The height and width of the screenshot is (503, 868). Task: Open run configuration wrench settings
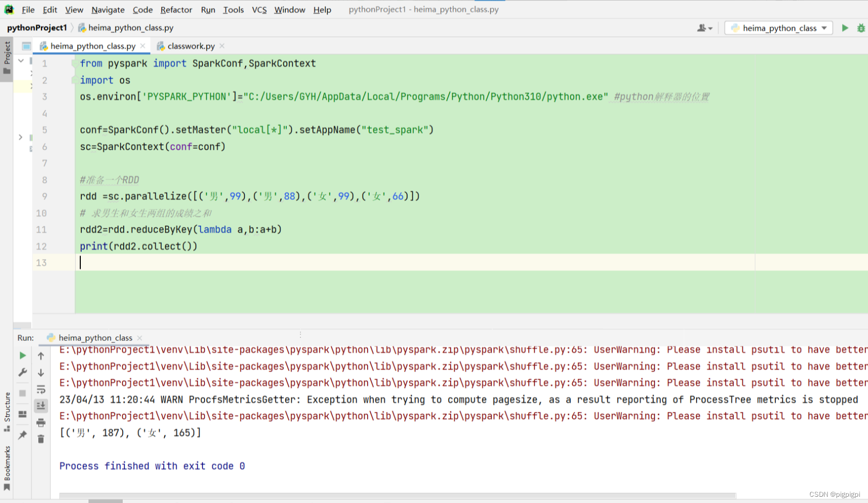(22, 372)
